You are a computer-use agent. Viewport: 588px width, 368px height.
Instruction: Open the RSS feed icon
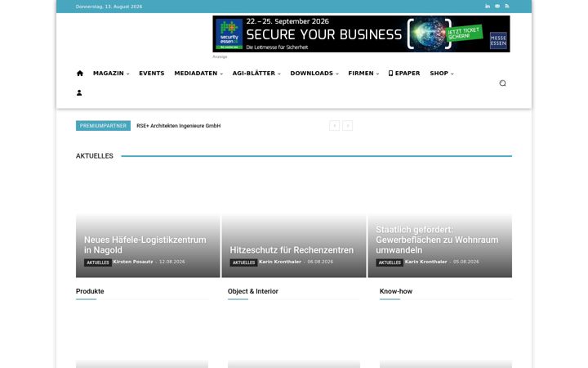pyautogui.click(x=507, y=7)
